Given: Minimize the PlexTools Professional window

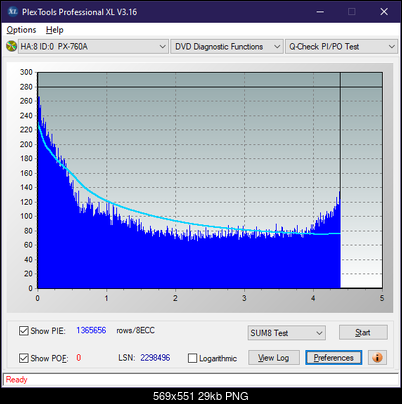Looking at the screenshot, I should [320, 12].
